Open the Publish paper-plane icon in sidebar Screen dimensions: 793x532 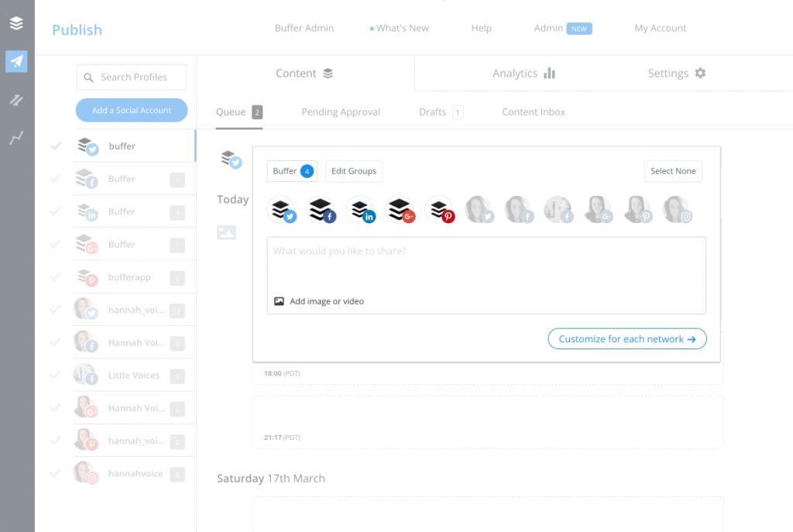(x=16, y=61)
